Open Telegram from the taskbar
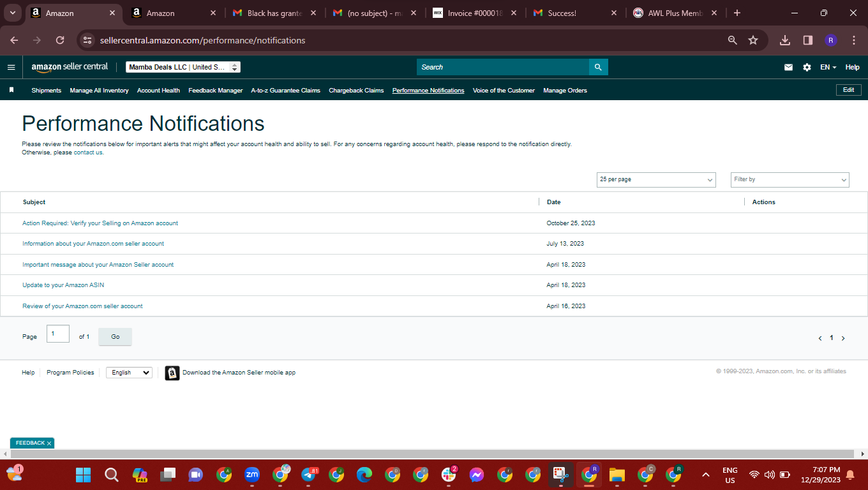The image size is (868, 490). [x=310, y=475]
